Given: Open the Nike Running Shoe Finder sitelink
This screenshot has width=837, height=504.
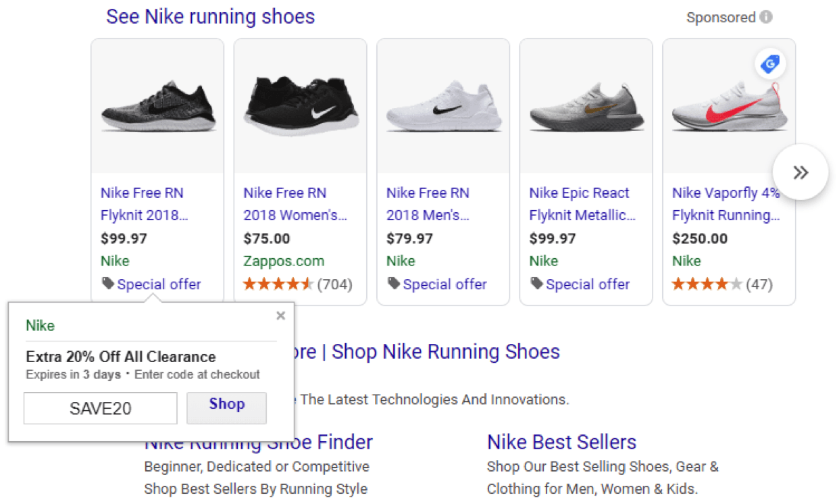Looking at the screenshot, I should pos(259,443).
